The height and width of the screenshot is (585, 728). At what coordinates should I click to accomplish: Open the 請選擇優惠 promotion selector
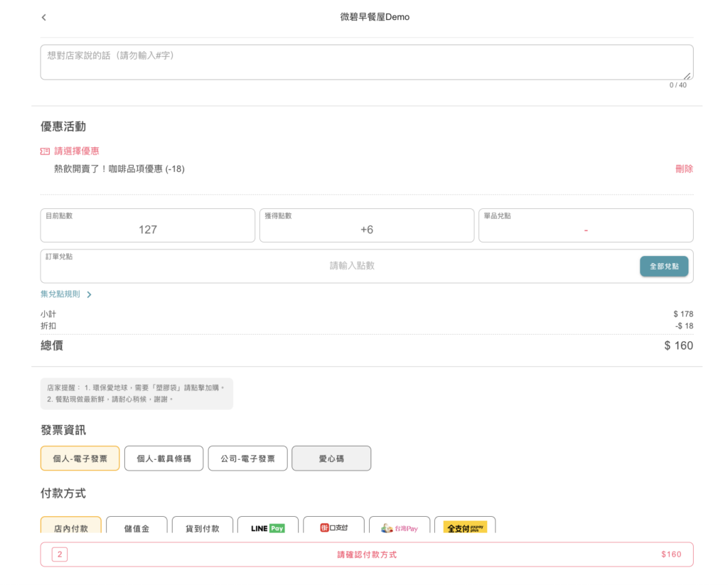pyautogui.click(x=77, y=151)
